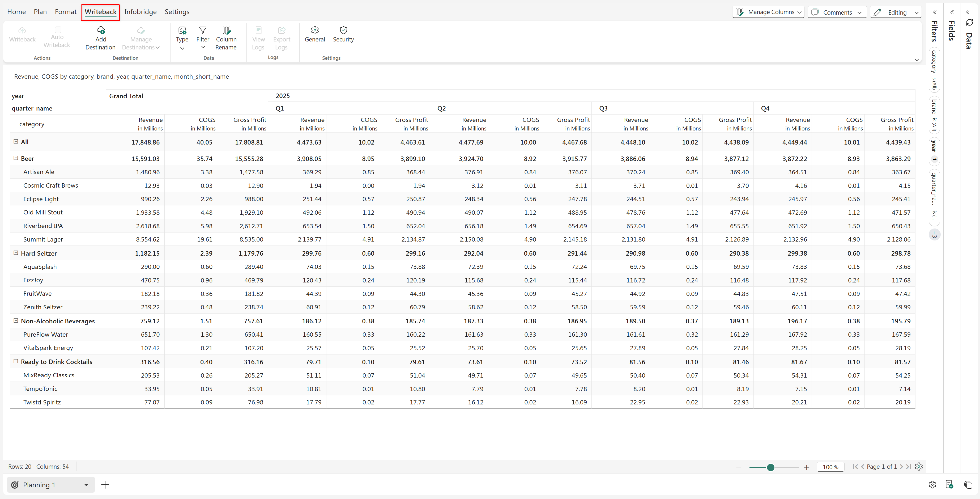Viewport: 980px width, 499px height.
Task: Open the Comments button
Action: (837, 12)
